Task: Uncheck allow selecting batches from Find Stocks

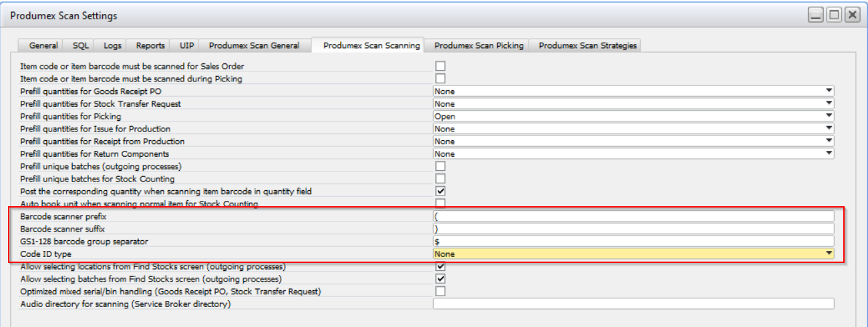Action: coord(440,279)
